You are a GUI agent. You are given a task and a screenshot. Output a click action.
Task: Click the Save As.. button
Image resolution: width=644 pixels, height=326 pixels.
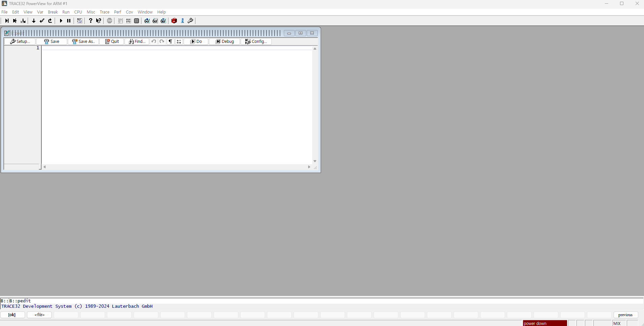83,42
